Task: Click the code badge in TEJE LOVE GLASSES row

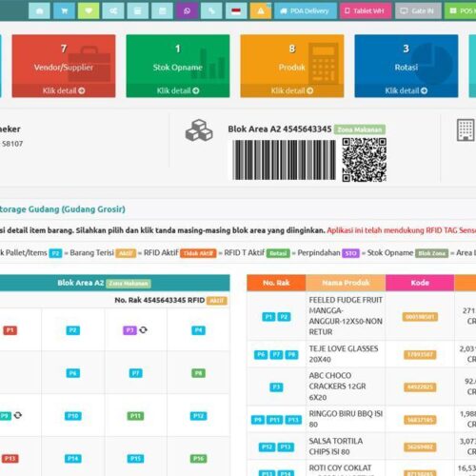Action: [x=420, y=354]
